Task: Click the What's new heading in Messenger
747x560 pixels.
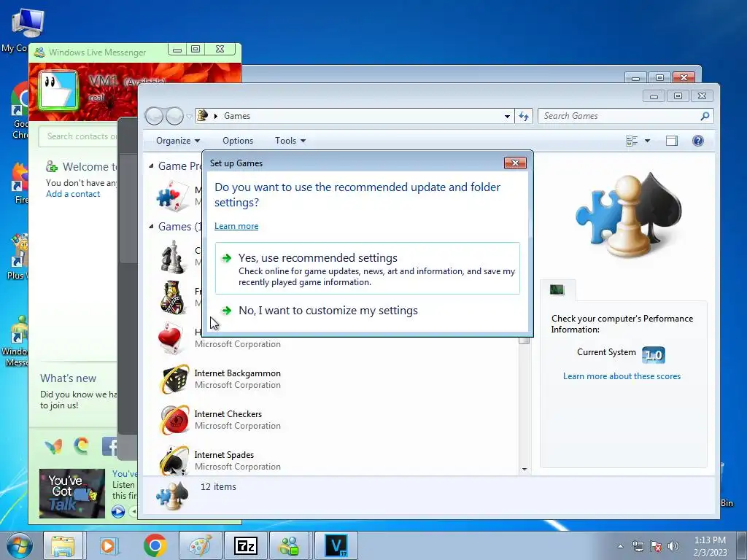Action: pos(68,378)
